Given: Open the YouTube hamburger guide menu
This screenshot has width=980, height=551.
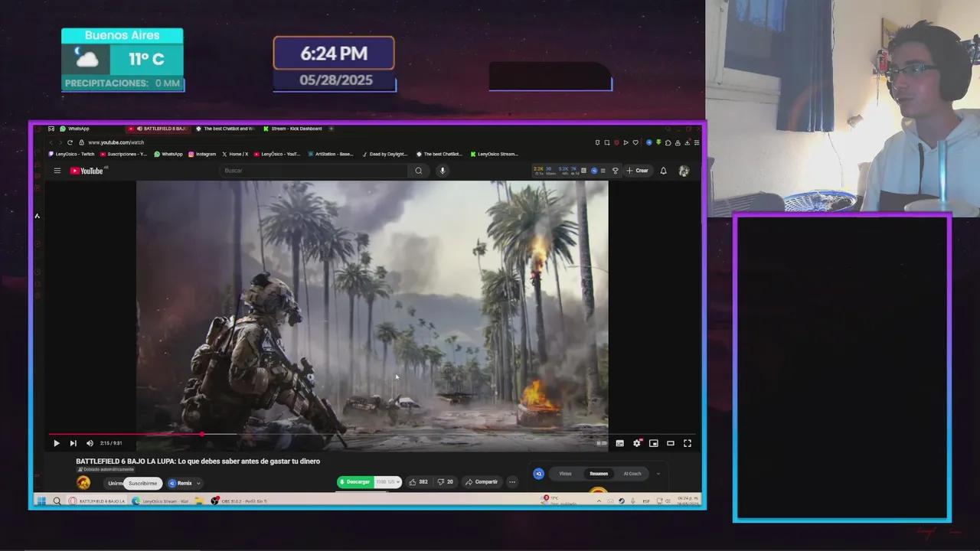Looking at the screenshot, I should (x=57, y=171).
